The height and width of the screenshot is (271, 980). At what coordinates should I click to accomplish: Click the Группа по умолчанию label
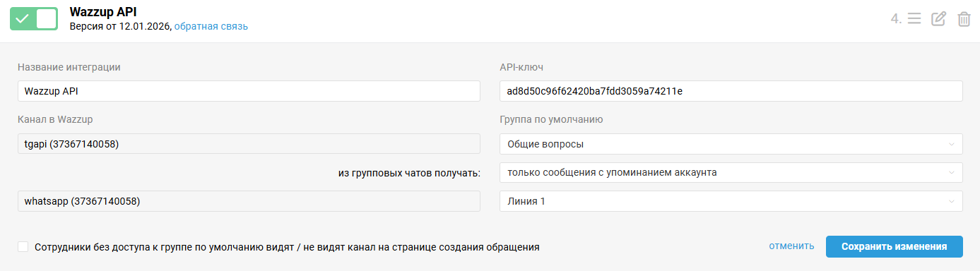pos(551,119)
